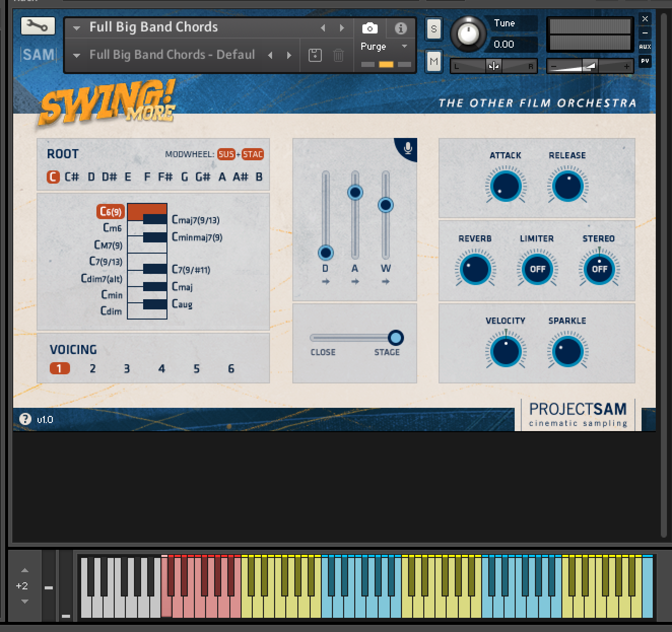The image size is (672, 632).
Task: Toggle the STAC modwheel option
Action: click(x=253, y=154)
